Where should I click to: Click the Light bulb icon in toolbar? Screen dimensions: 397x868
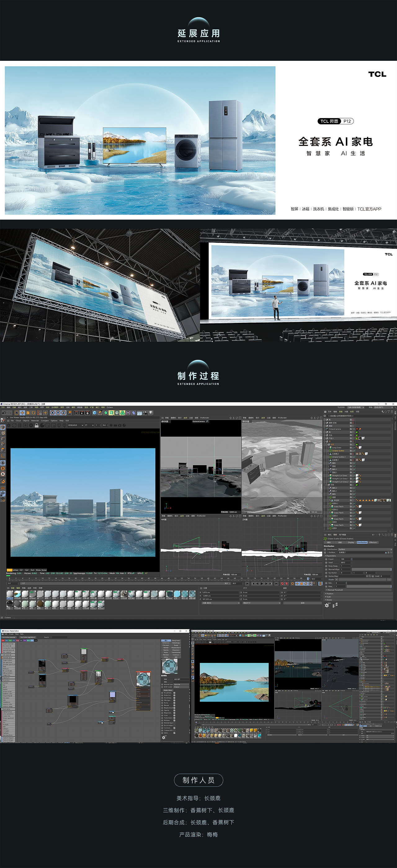pyautogui.click(x=151, y=413)
